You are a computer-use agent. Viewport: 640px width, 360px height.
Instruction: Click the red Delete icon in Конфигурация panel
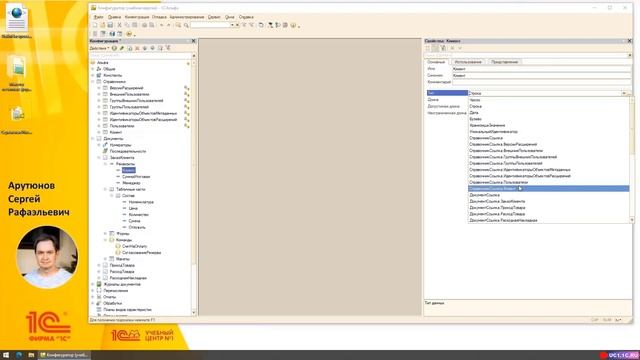click(137, 48)
